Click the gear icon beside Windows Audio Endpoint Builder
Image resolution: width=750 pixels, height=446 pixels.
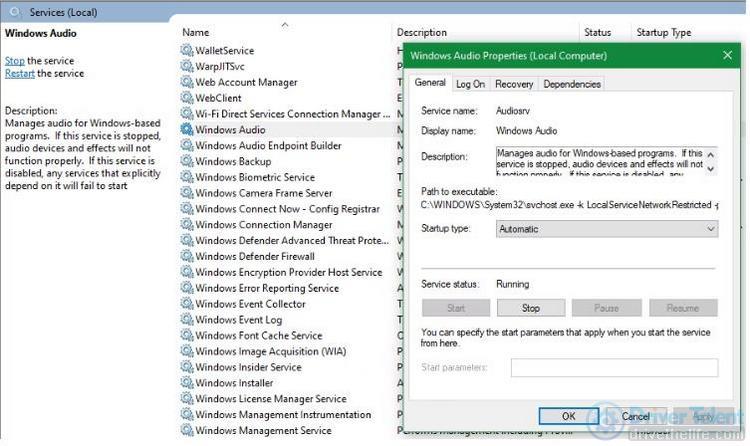(x=187, y=145)
